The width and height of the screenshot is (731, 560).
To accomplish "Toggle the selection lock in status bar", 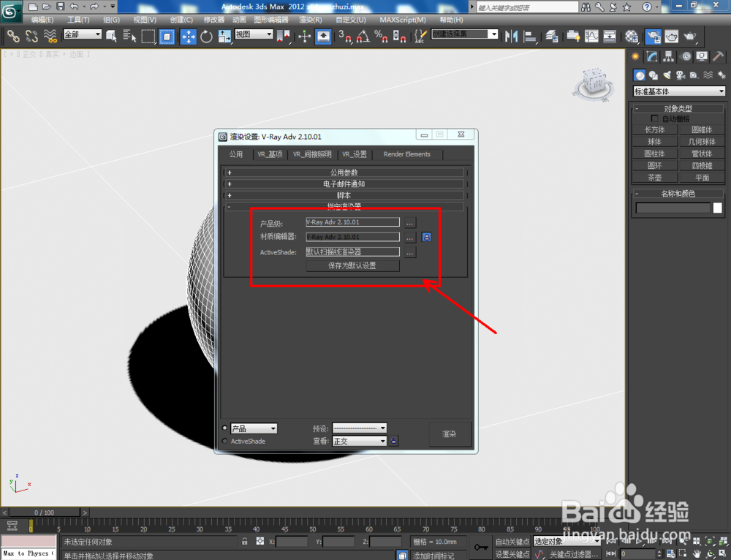I will pyautogui.click(x=244, y=541).
